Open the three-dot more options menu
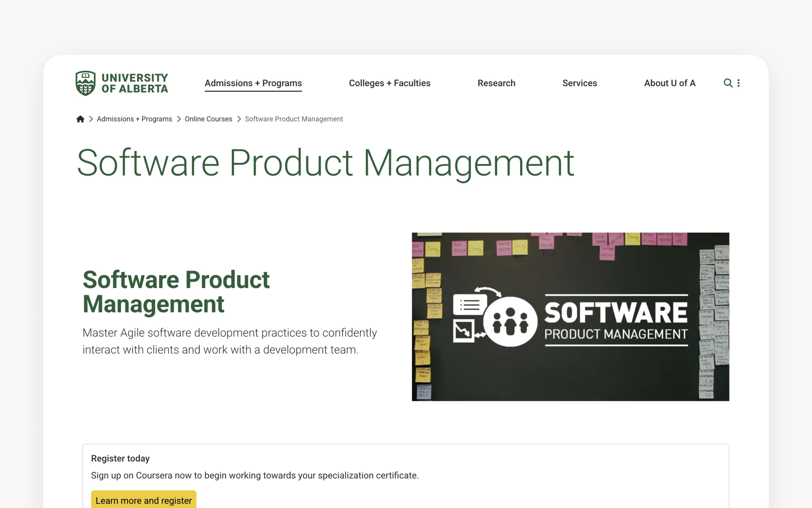The image size is (812, 508). [738, 83]
